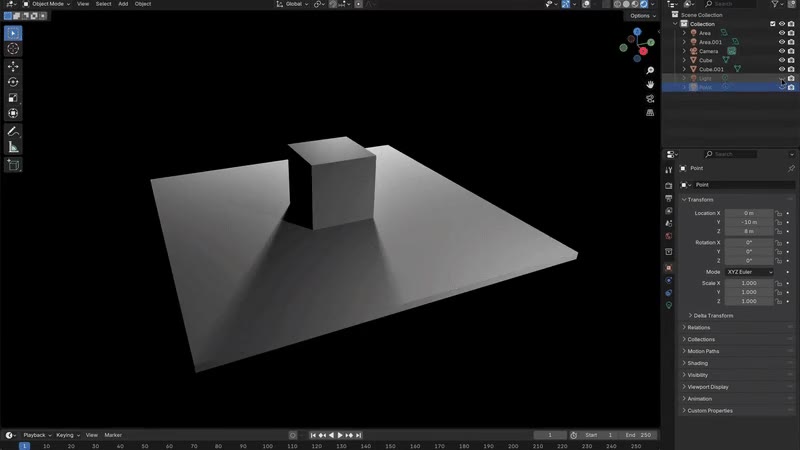Open the Select menu
Screen dimensions: 800x450
[104, 4]
